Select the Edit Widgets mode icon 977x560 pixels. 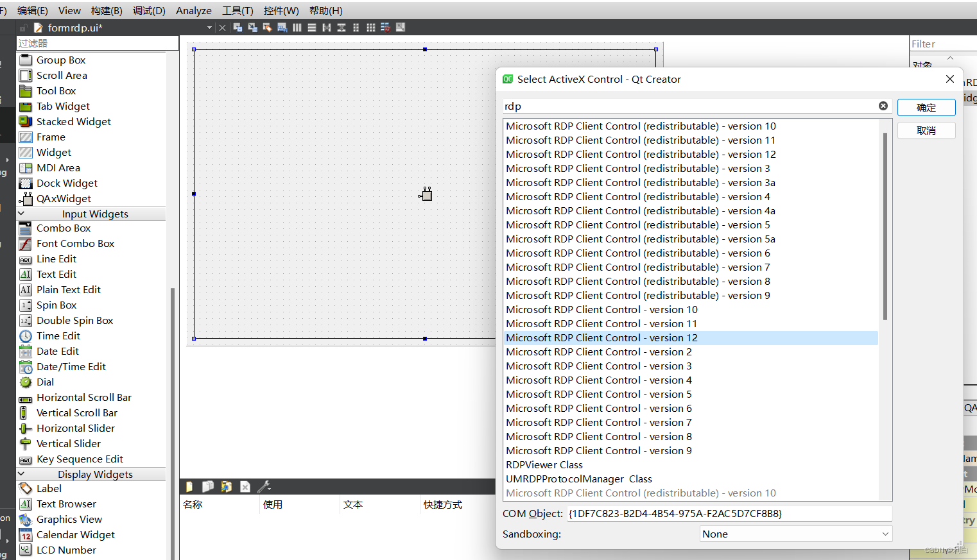(x=238, y=28)
